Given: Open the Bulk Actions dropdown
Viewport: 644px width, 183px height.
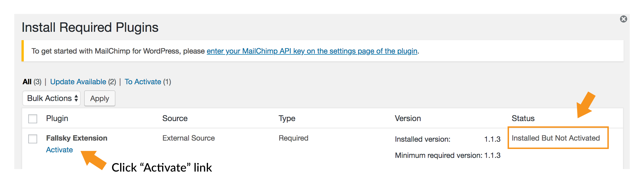Looking at the screenshot, I should (x=51, y=98).
